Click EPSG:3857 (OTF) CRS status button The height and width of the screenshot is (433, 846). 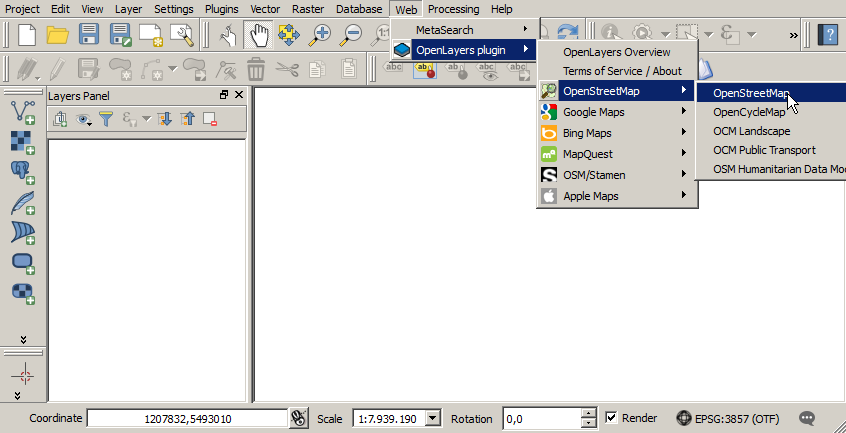click(x=728, y=418)
